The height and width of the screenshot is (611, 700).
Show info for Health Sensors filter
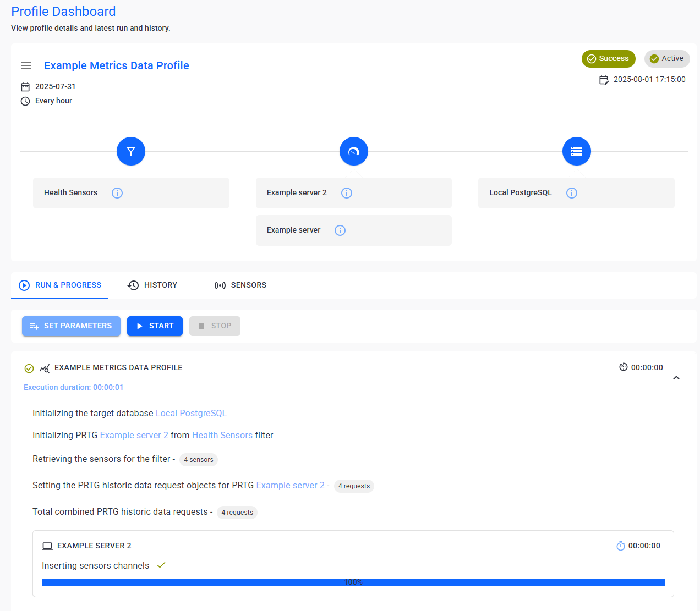tap(117, 193)
